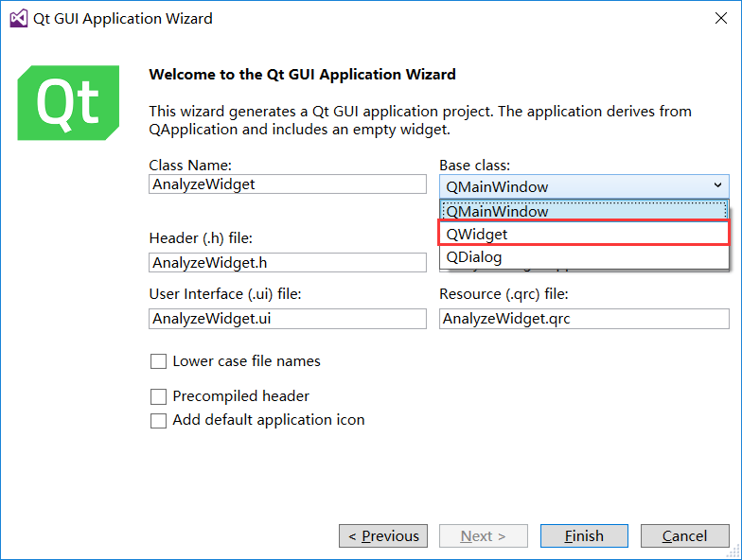Choose QDialog as the base class
This screenshot has width=742, height=560.
tap(584, 257)
